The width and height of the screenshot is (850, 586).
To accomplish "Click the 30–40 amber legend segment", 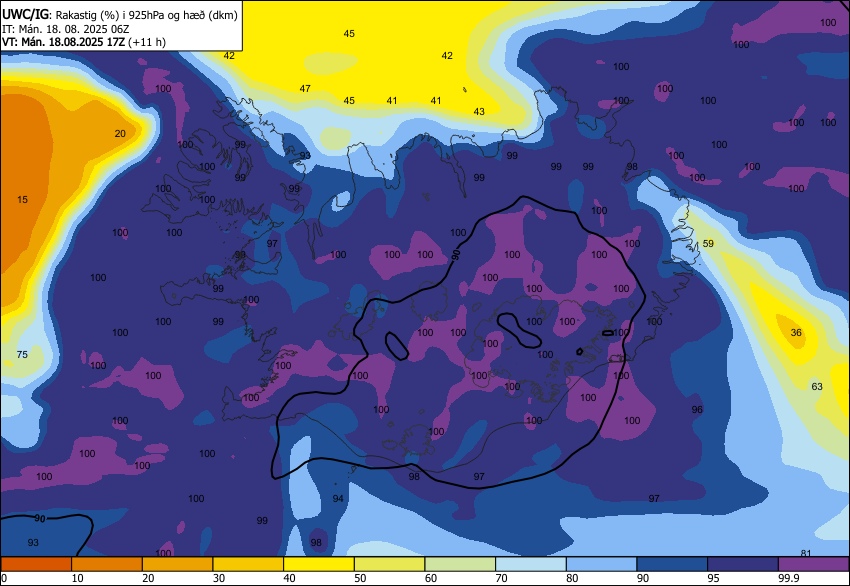I will click(x=248, y=564).
